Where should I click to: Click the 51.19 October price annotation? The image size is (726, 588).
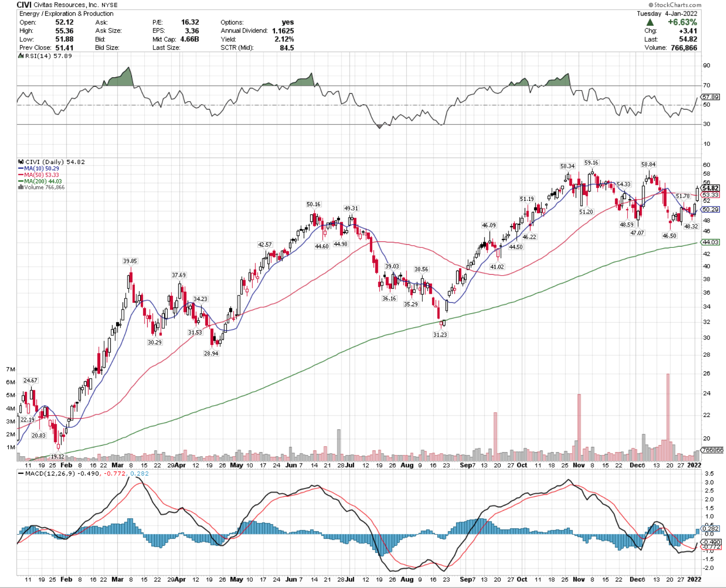[x=527, y=199]
